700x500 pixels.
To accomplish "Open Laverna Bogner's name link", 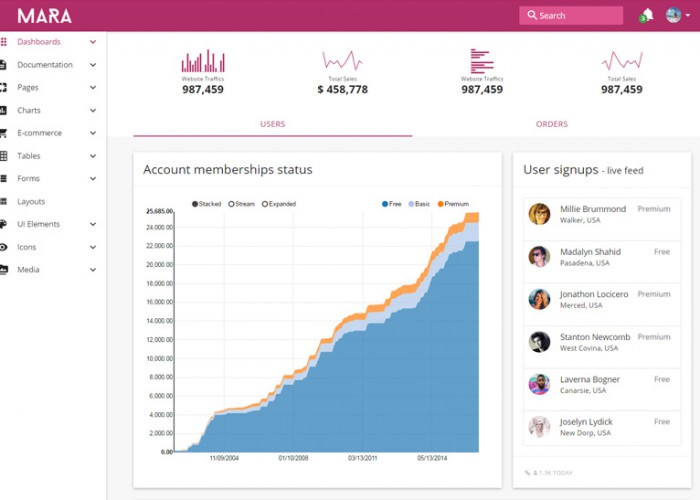I will [590, 379].
